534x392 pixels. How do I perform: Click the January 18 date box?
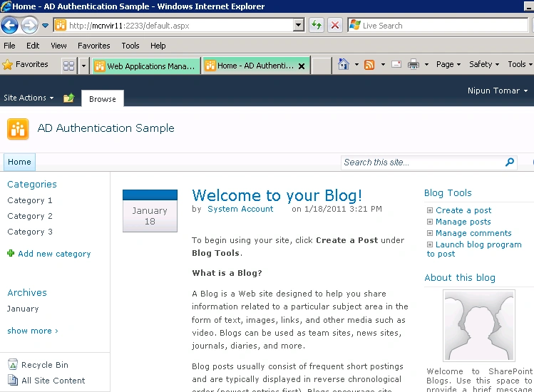[150, 211]
